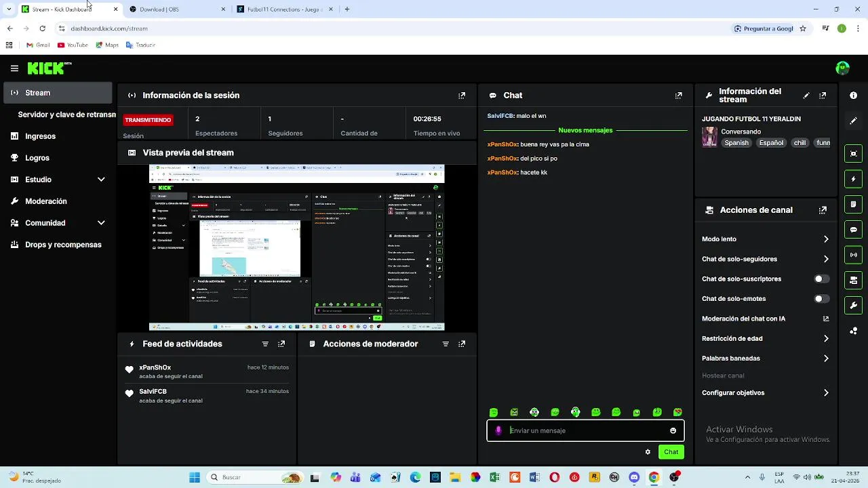This screenshot has height=488, width=868.
Task: Enable Chat de solo-emotes toggle
Action: tap(822, 299)
